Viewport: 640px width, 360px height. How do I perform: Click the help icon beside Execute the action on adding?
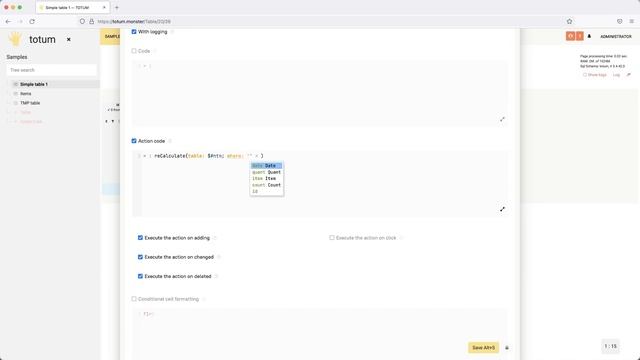click(x=215, y=238)
